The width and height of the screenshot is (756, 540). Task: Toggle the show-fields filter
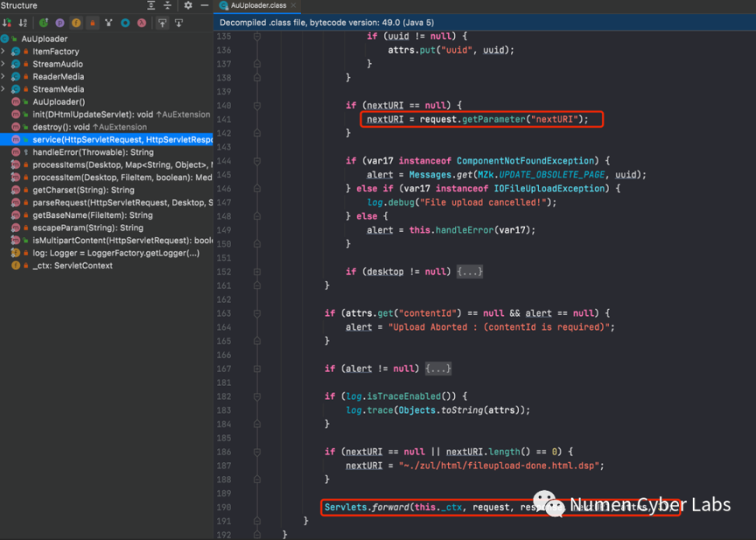pyautogui.click(x=76, y=23)
